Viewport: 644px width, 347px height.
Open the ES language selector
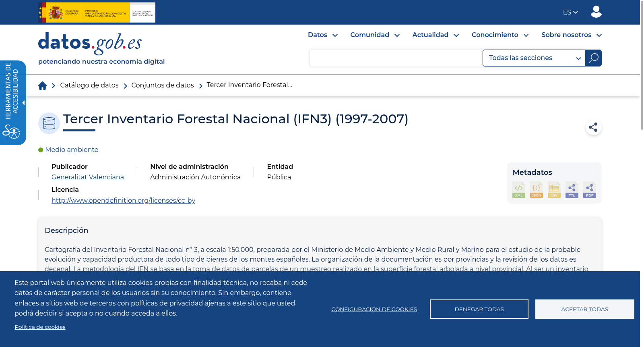click(570, 12)
